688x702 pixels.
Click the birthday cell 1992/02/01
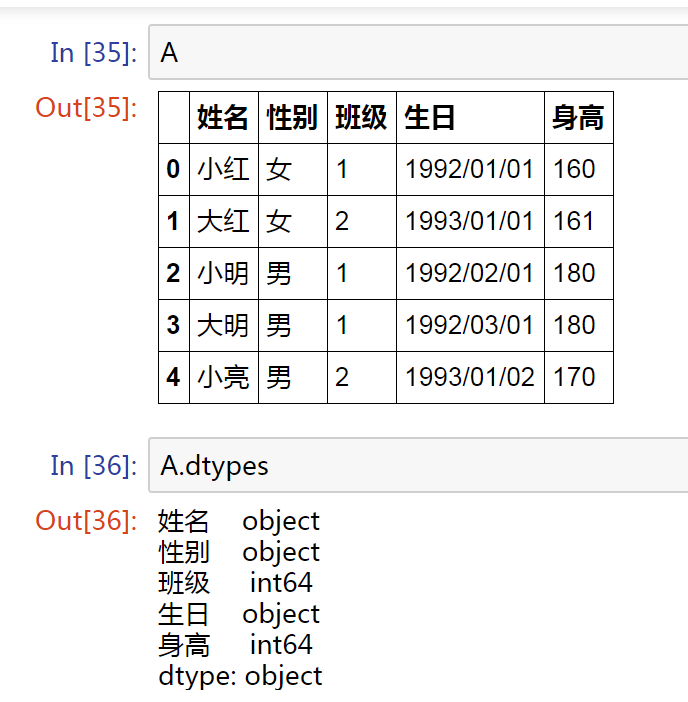point(469,273)
